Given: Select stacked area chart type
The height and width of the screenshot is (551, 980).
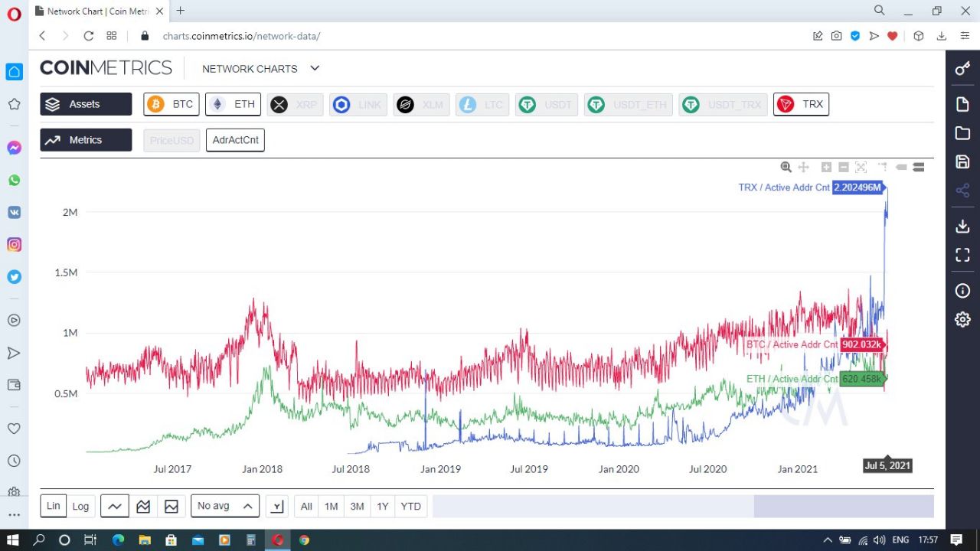Looking at the screenshot, I should click(143, 506).
